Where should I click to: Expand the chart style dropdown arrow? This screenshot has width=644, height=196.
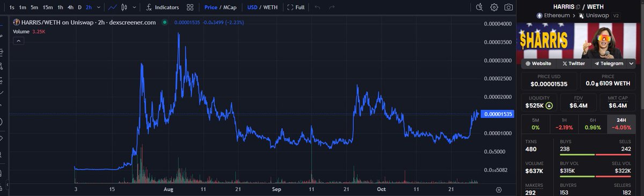[x=134, y=7]
